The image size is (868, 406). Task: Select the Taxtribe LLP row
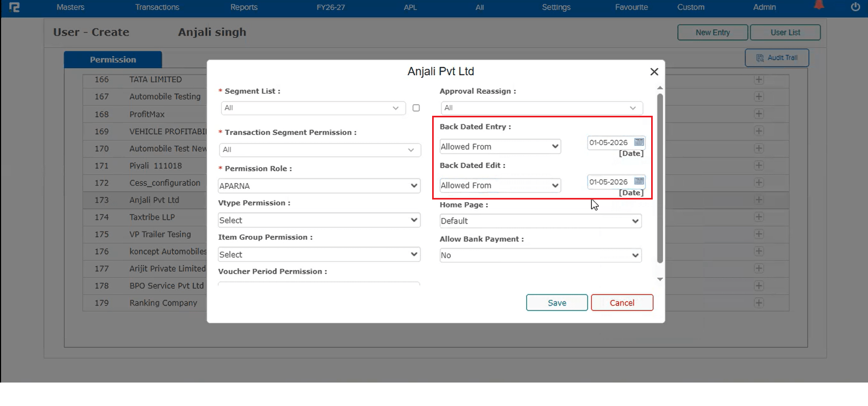[436, 217]
